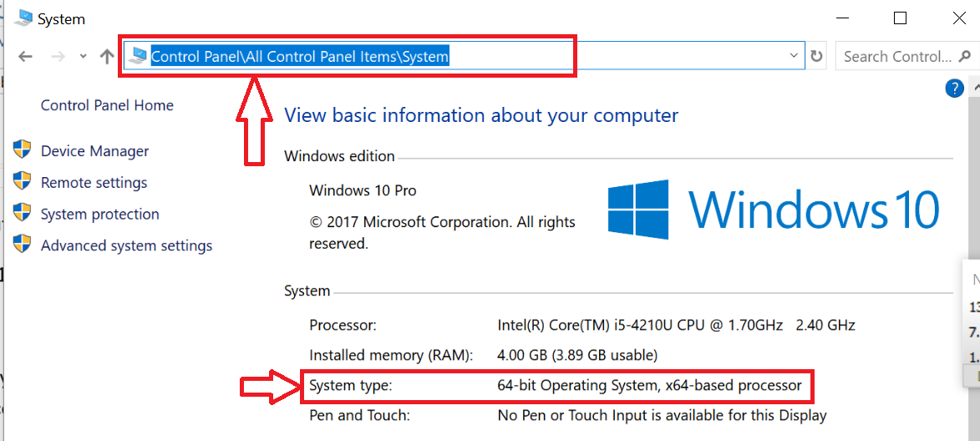Viewport: 980px width, 441px height.
Task: Click the Installed memory (RAM): label
Action: pyautogui.click(x=391, y=356)
